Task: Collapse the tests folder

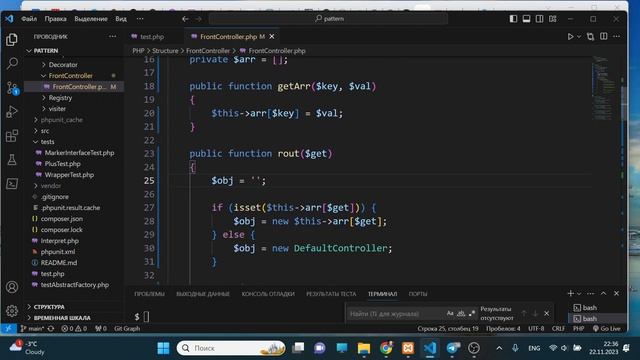Action: coord(47,142)
